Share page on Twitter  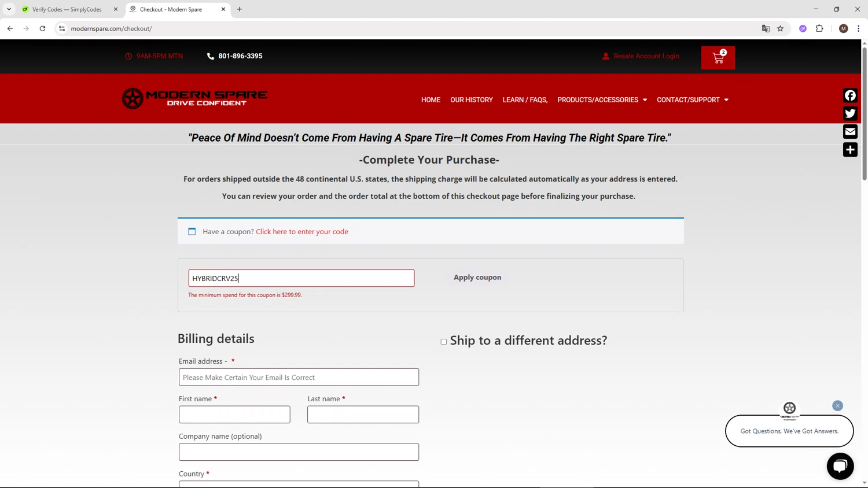click(850, 113)
